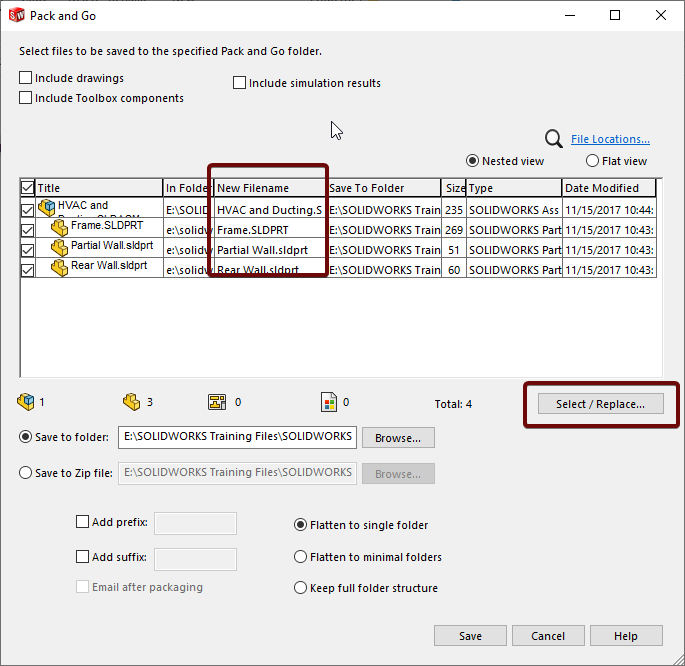This screenshot has width=685, height=666.
Task: Toggle the select-all checkbox in table header
Action: [x=27, y=188]
